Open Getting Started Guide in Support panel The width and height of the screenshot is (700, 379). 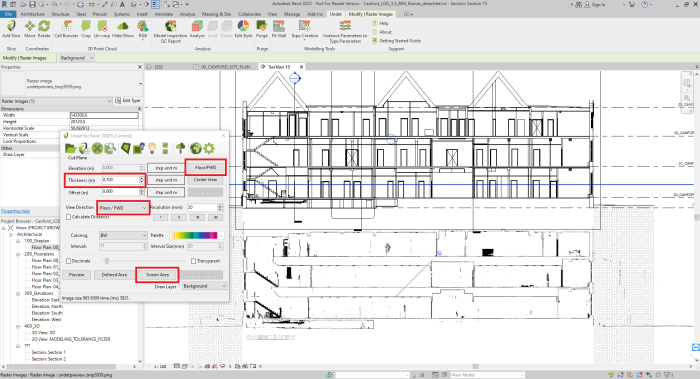(x=396, y=41)
